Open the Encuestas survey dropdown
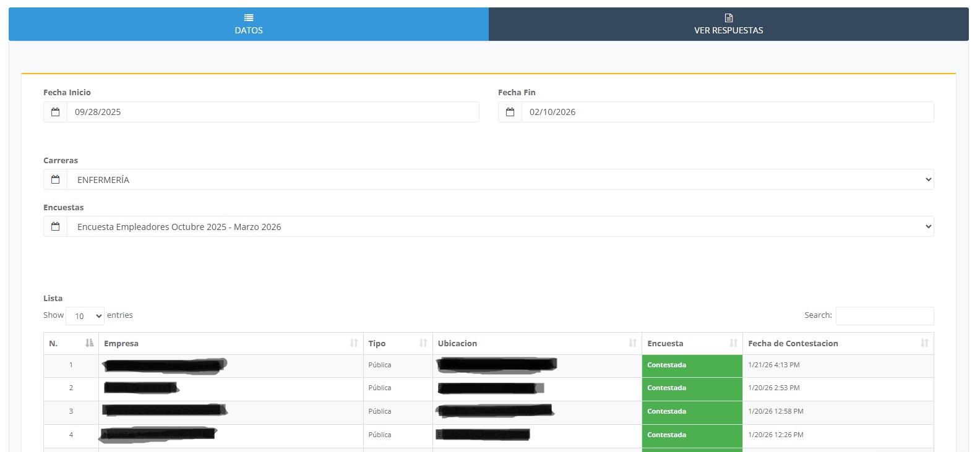Viewport: 980px width, 452px height. tap(501, 226)
